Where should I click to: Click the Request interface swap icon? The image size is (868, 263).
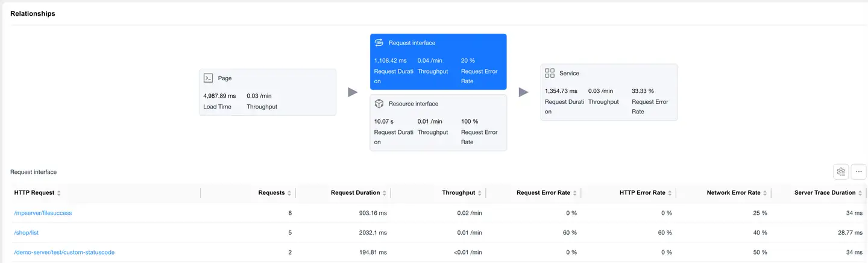pyautogui.click(x=379, y=43)
